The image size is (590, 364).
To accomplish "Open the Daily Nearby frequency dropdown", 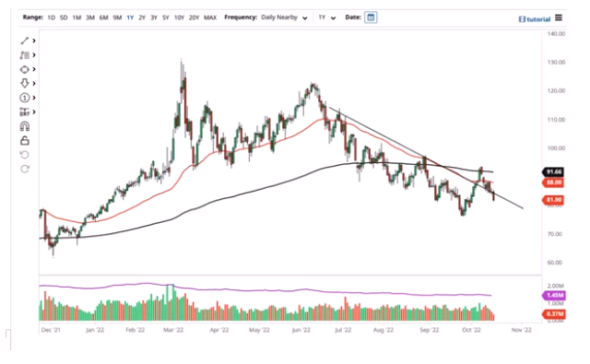I will pyautogui.click(x=284, y=18).
